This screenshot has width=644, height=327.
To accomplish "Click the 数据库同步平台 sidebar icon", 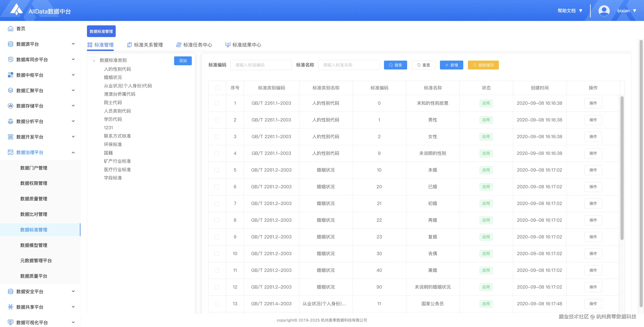I will pos(10,60).
